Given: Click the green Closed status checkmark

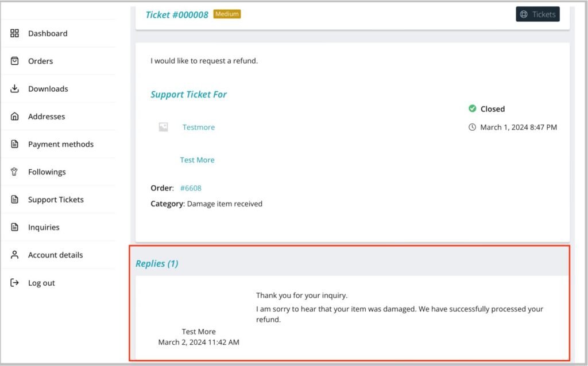Looking at the screenshot, I should [472, 108].
